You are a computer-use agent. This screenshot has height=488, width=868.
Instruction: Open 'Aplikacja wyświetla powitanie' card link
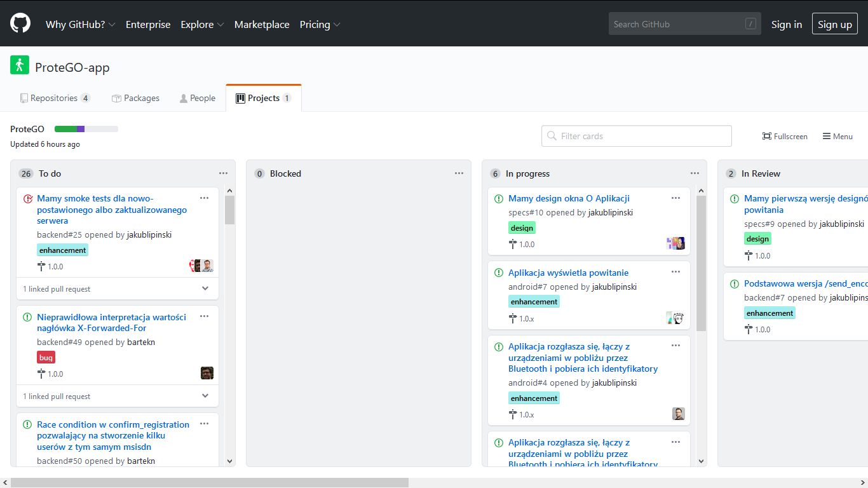tap(568, 273)
